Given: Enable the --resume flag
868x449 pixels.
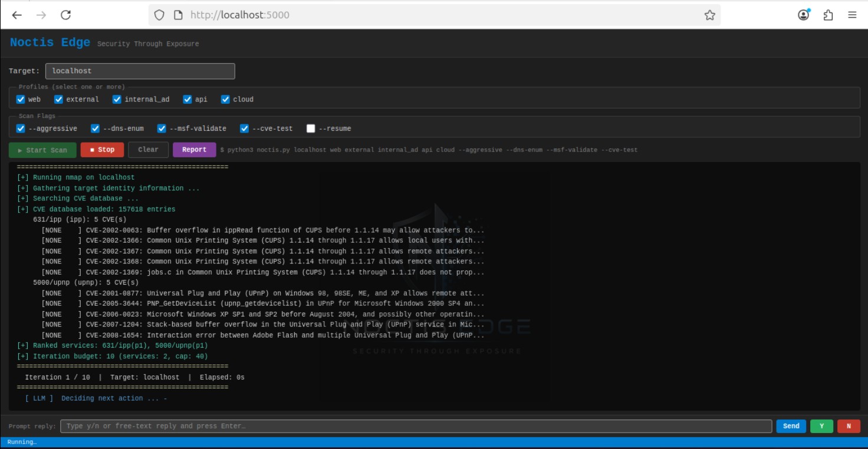Looking at the screenshot, I should click(311, 128).
